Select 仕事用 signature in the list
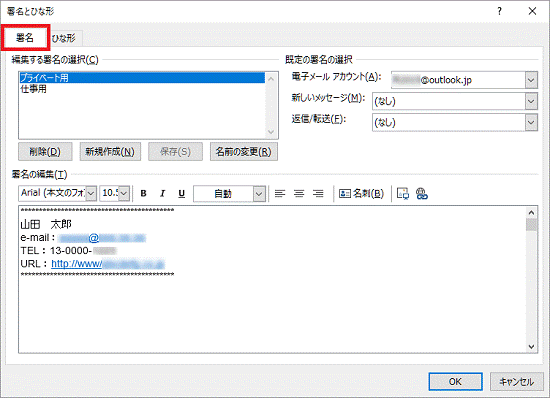 click(x=142, y=89)
